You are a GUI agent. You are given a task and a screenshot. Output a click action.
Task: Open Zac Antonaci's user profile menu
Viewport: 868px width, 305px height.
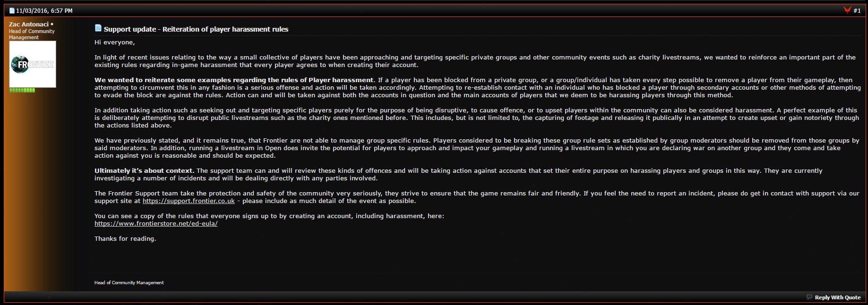(29, 24)
